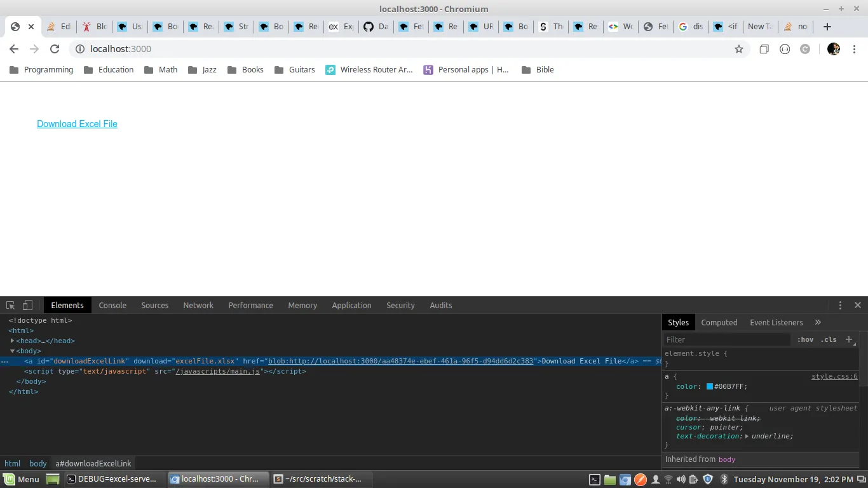Open the Bible bookmarks folder
The image size is (868, 488).
538,70
